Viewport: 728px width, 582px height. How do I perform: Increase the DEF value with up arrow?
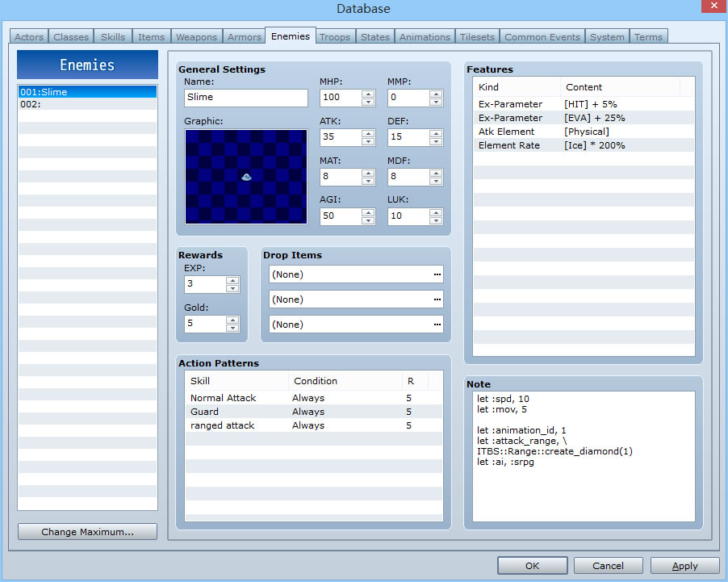[436, 133]
